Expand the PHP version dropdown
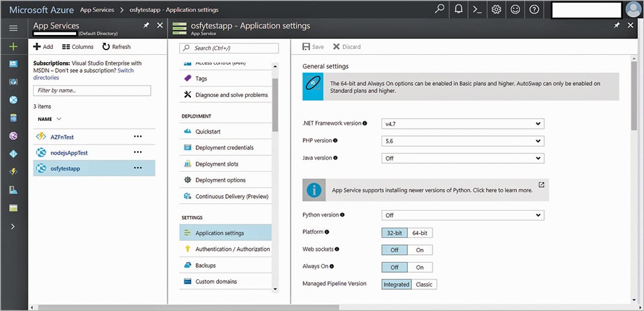Screen dimensions: 644x311 tap(463, 141)
